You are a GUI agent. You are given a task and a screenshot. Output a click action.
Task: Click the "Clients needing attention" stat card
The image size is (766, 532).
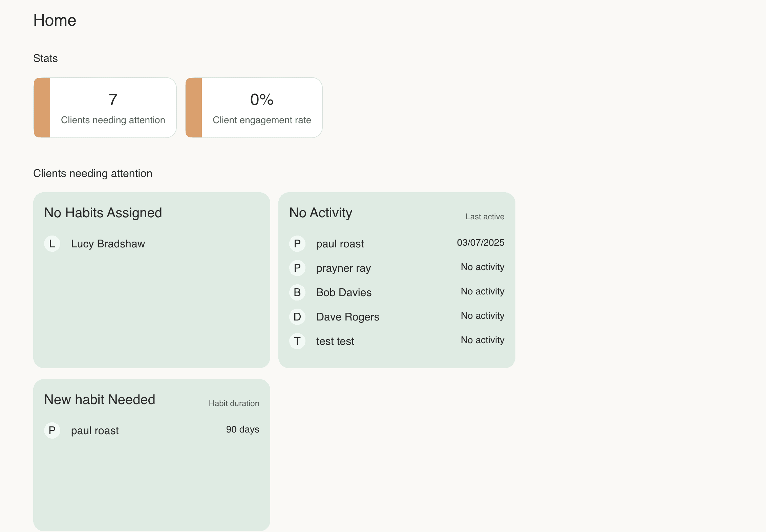click(x=113, y=108)
